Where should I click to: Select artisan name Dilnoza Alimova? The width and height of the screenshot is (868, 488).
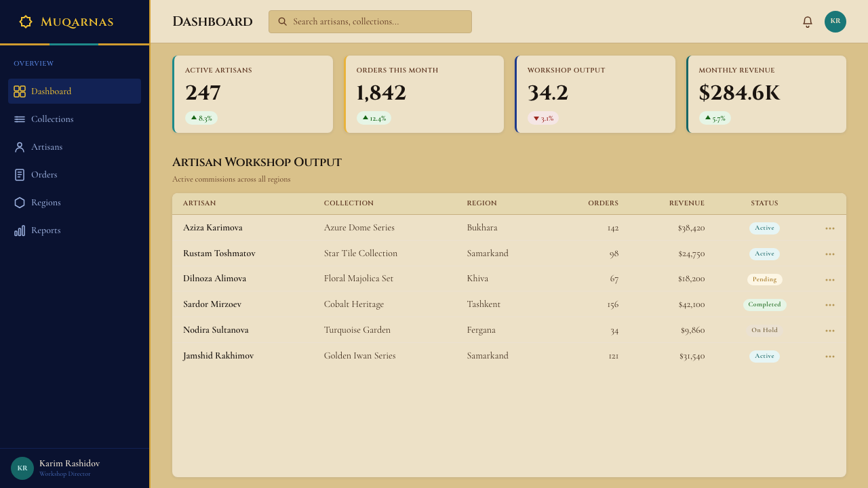tap(214, 279)
